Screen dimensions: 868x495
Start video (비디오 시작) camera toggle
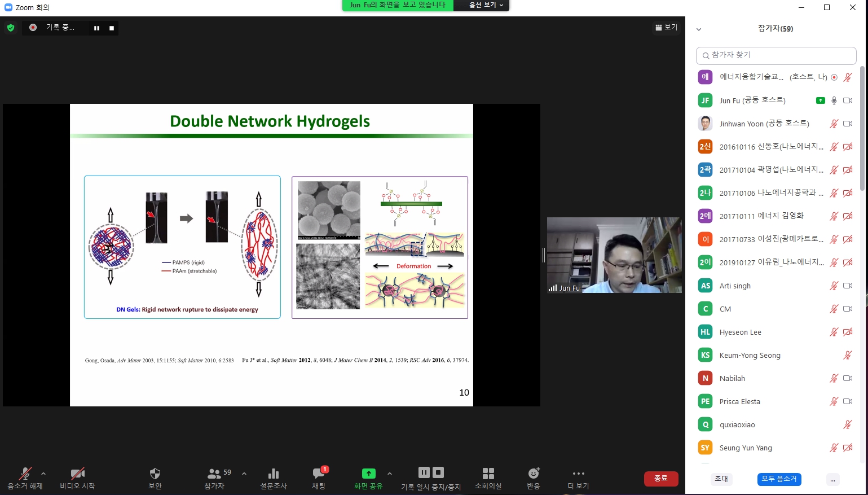tap(77, 474)
